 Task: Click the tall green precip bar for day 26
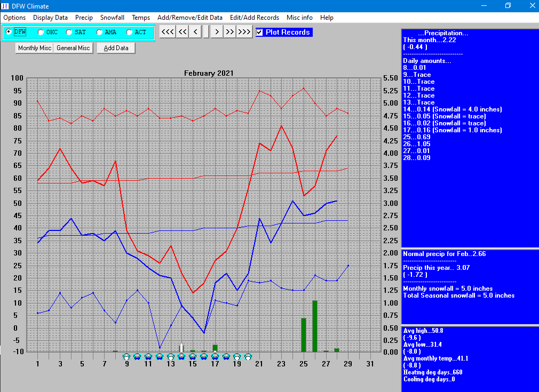[x=315, y=326]
